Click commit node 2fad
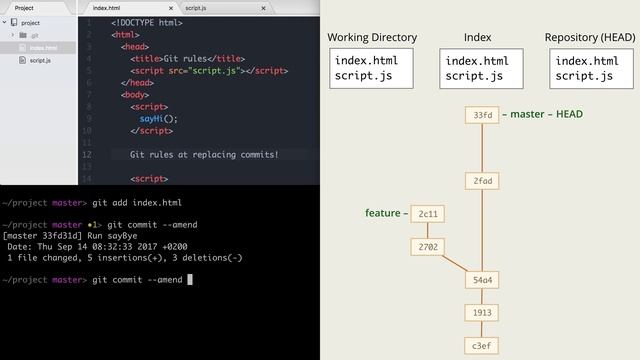640x360 pixels. [482, 181]
